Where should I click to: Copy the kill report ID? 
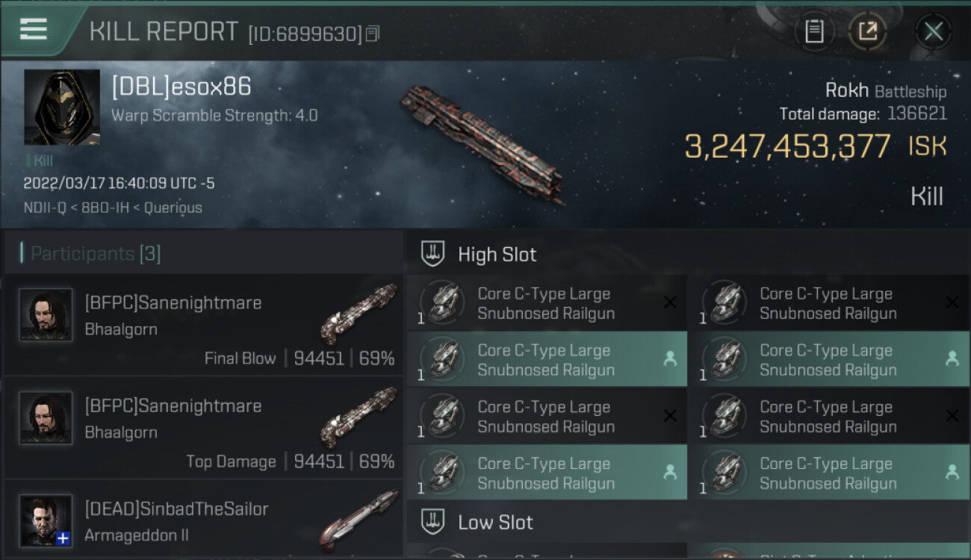pyautogui.click(x=373, y=34)
